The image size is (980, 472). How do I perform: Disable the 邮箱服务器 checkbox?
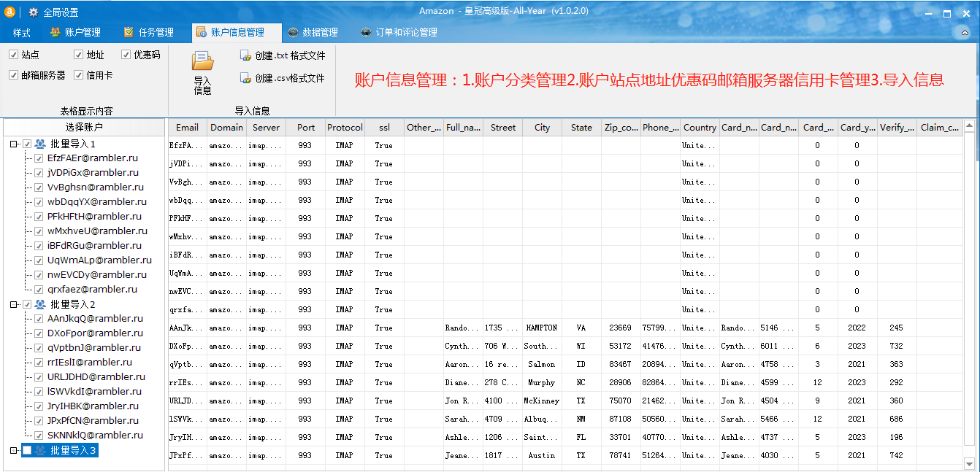point(13,75)
